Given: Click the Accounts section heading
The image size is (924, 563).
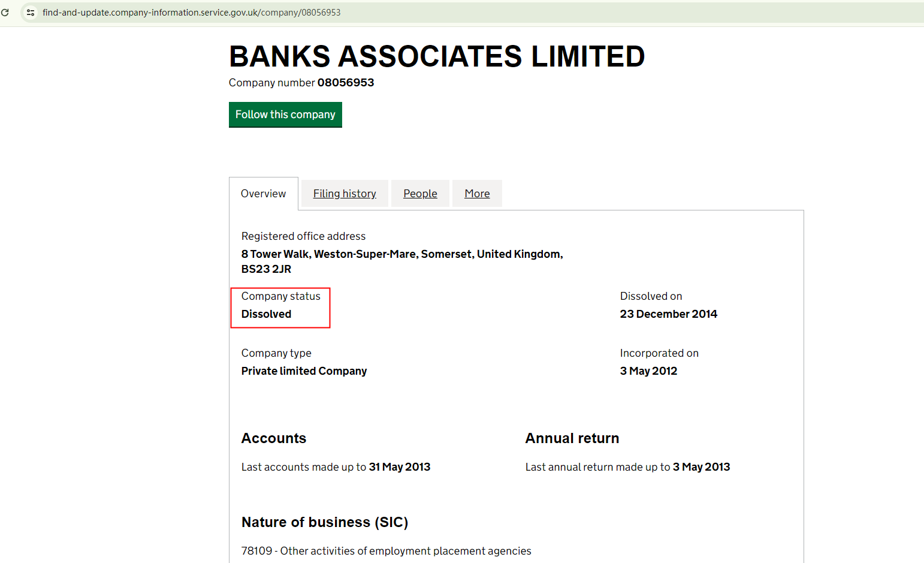Looking at the screenshot, I should (x=274, y=438).
